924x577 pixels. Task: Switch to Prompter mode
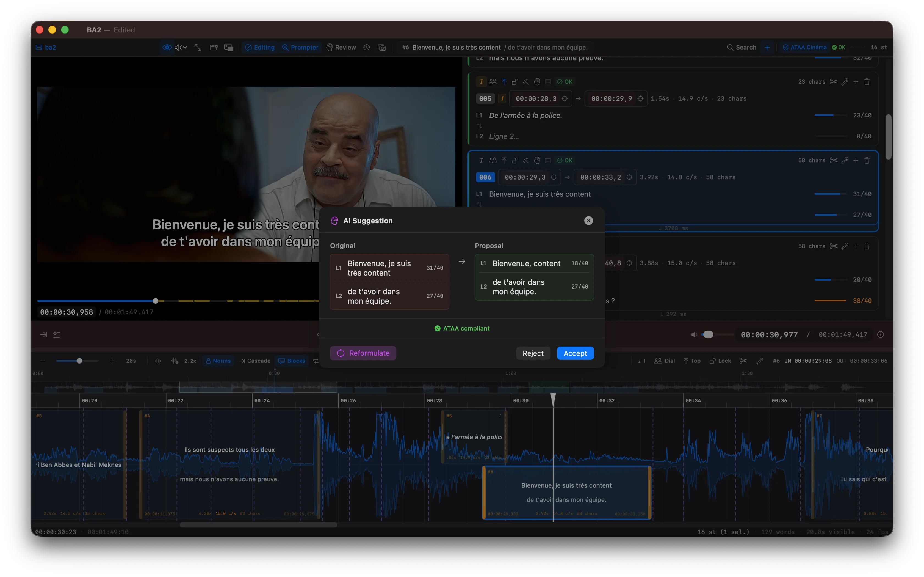coord(300,47)
